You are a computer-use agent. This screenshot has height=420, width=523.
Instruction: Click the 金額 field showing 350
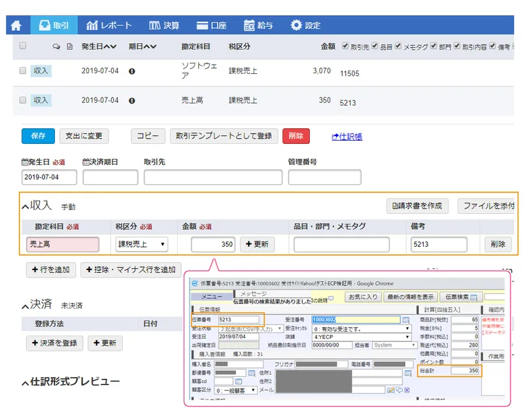pyautogui.click(x=213, y=244)
